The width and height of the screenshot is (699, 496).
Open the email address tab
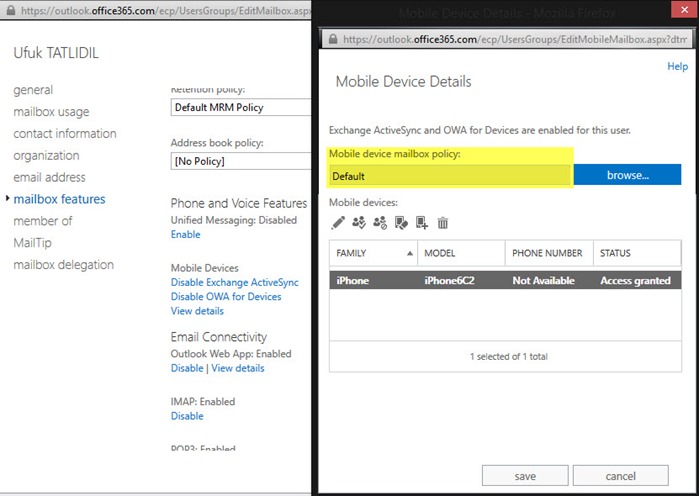tap(49, 177)
